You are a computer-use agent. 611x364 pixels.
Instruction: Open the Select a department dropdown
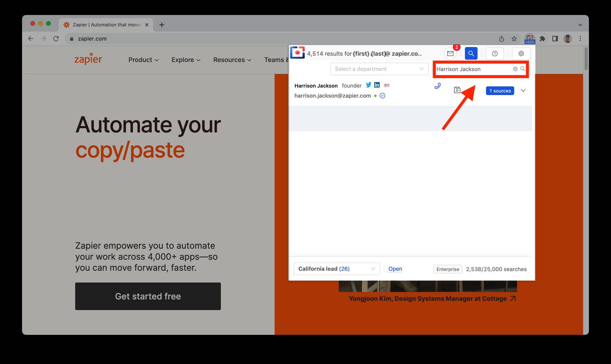[x=379, y=69]
